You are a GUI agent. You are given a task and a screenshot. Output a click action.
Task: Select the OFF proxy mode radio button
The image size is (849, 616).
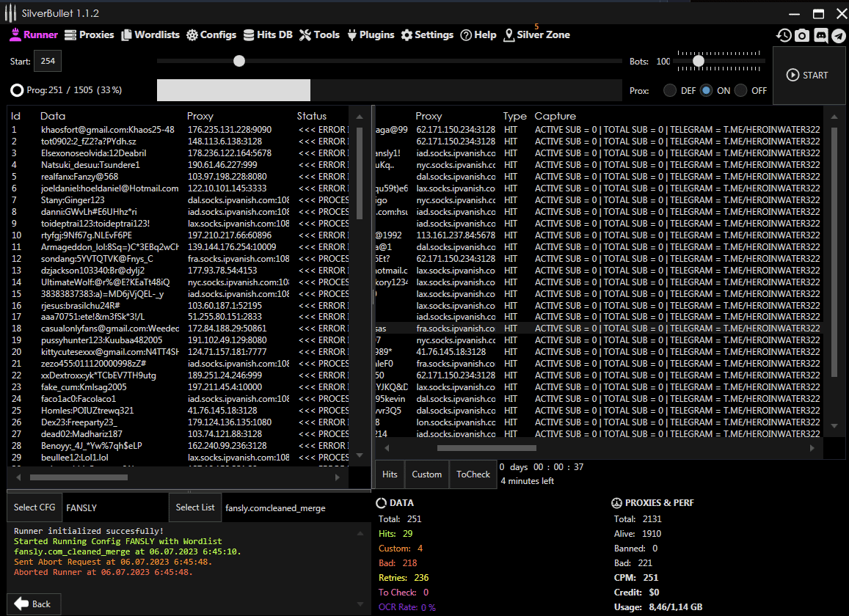coord(741,90)
